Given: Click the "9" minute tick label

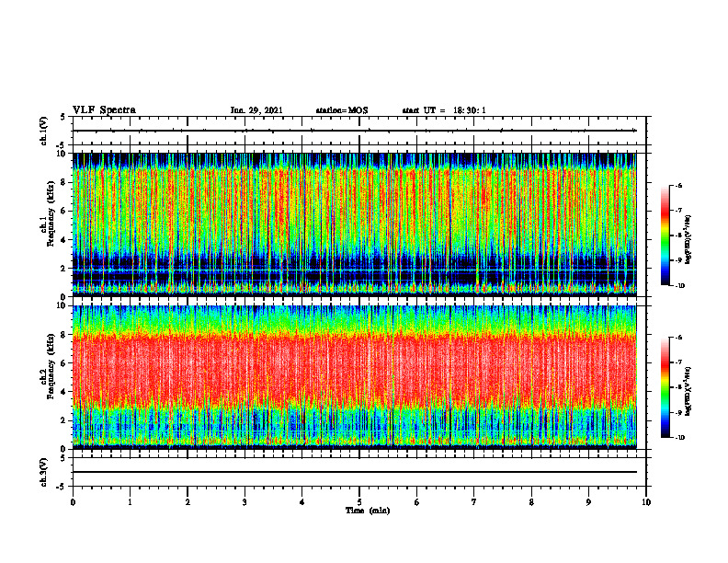Looking at the screenshot, I should (x=588, y=502).
